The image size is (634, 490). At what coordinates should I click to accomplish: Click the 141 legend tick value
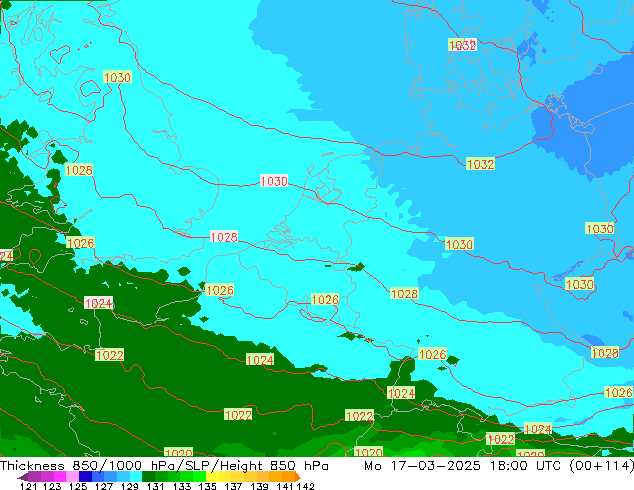coord(285,486)
